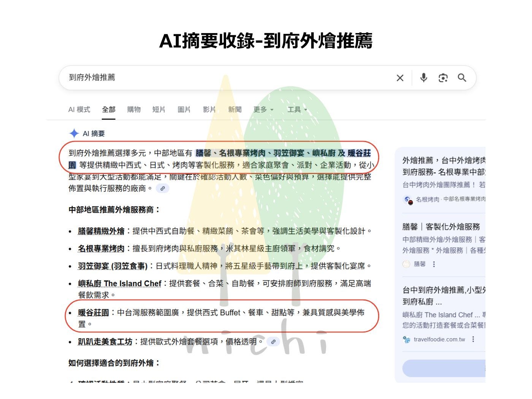Click the text 中台灣服務範圍廣
The height and width of the screenshot is (399, 532).
tap(148, 313)
